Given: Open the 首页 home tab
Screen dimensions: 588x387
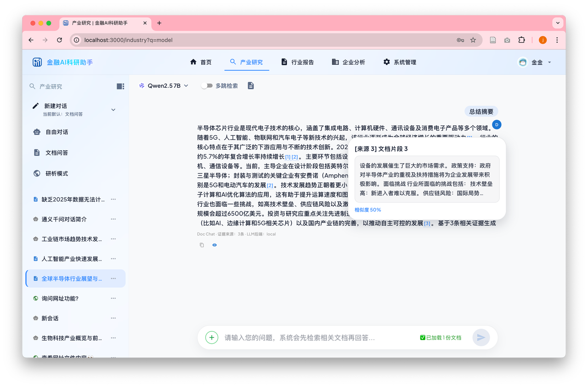Looking at the screenshot, I should (201, 62).
